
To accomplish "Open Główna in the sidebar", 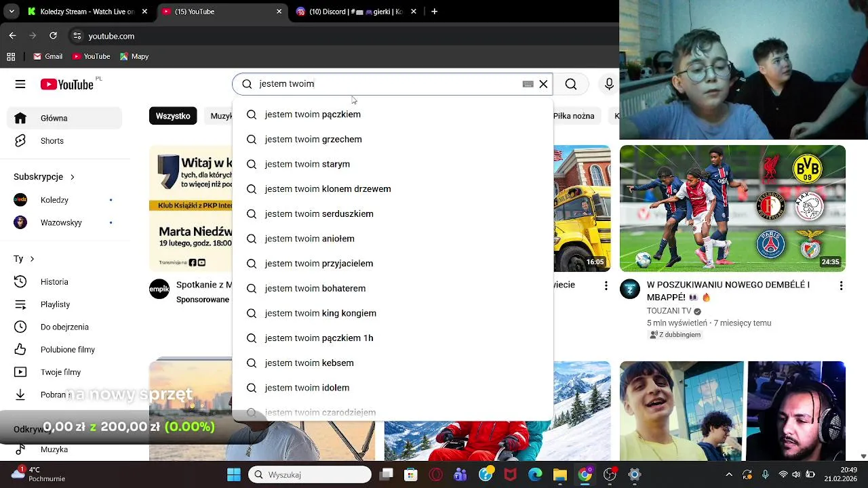I will [x=65, y=118].
